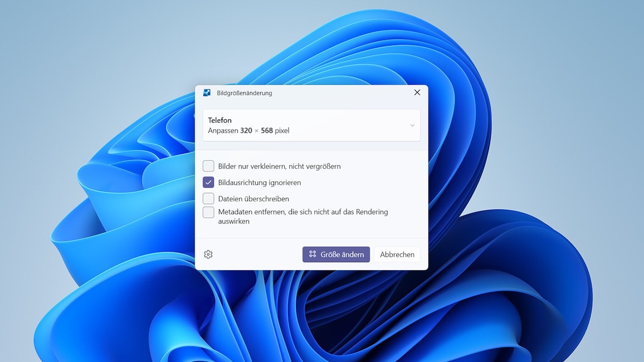Image resolution: width=644 pixels, height=362 pixels.
Task: Click the 'Bildgrößenänderung' title text
Action: coord(245,93)
